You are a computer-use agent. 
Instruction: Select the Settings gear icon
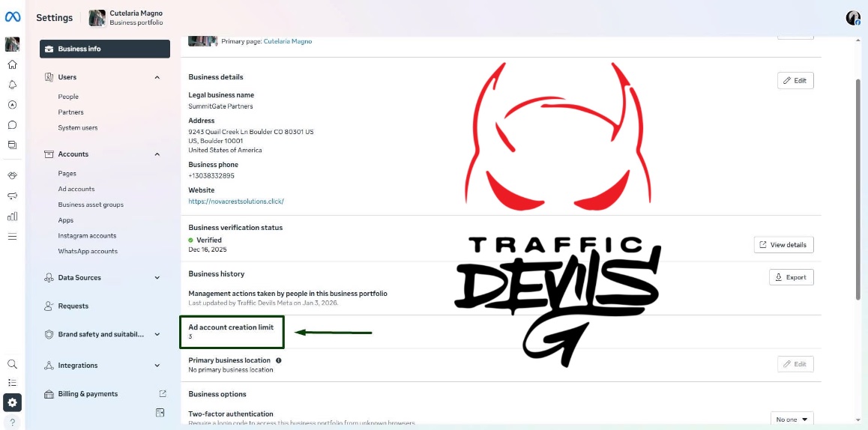click(x=12, y=402)
